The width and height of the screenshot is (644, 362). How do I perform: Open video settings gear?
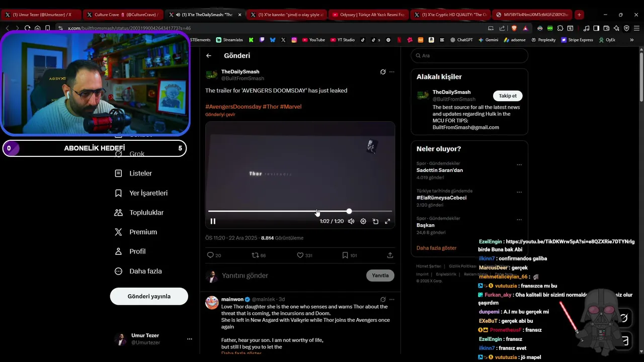[x=363, y=221]
